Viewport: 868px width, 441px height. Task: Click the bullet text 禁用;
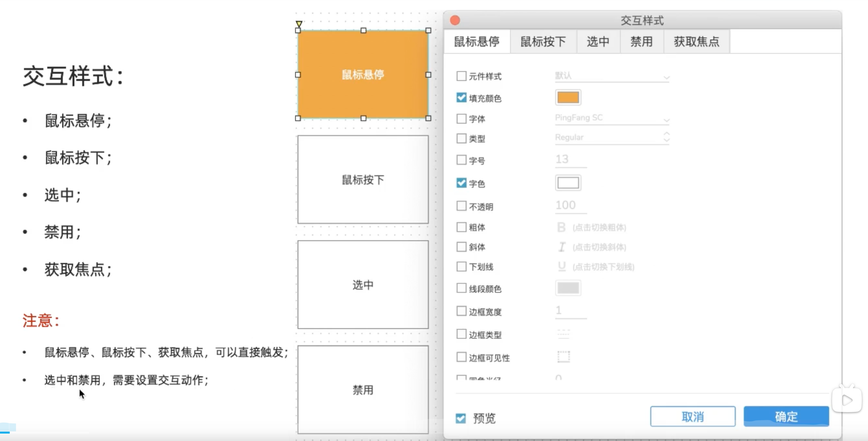coord(63,232)
